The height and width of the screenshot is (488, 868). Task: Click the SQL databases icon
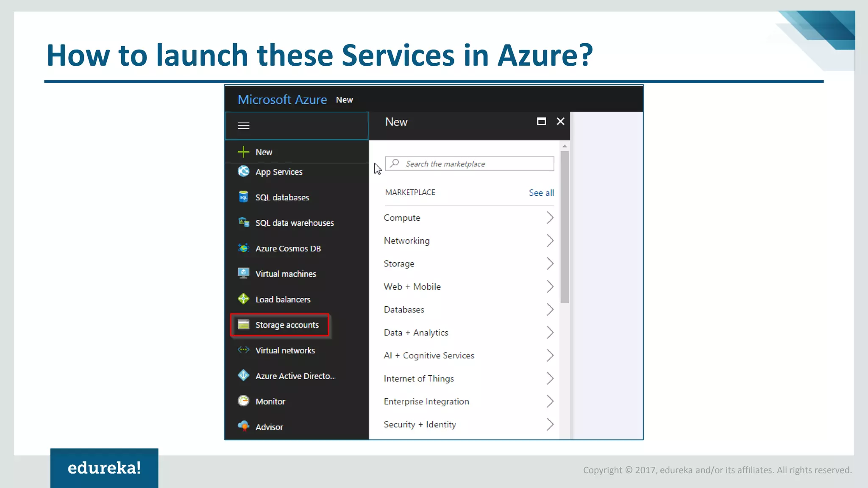point(243,197)
